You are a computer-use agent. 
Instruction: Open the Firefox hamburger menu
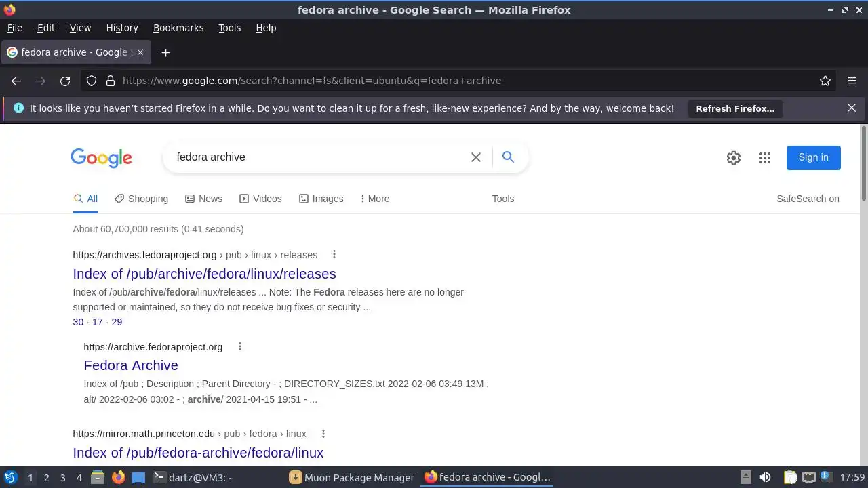click(x=852, y=81)
